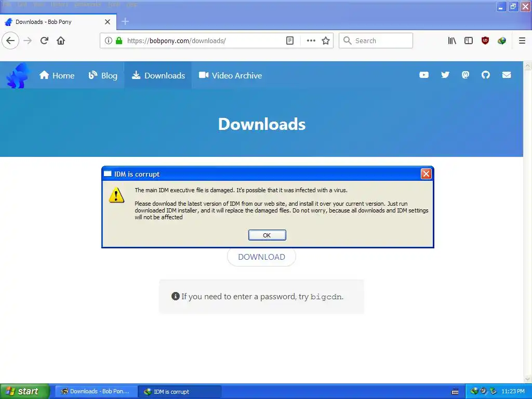Open the page actions three-dot menu
532x399 pixels.
(311, 41)
